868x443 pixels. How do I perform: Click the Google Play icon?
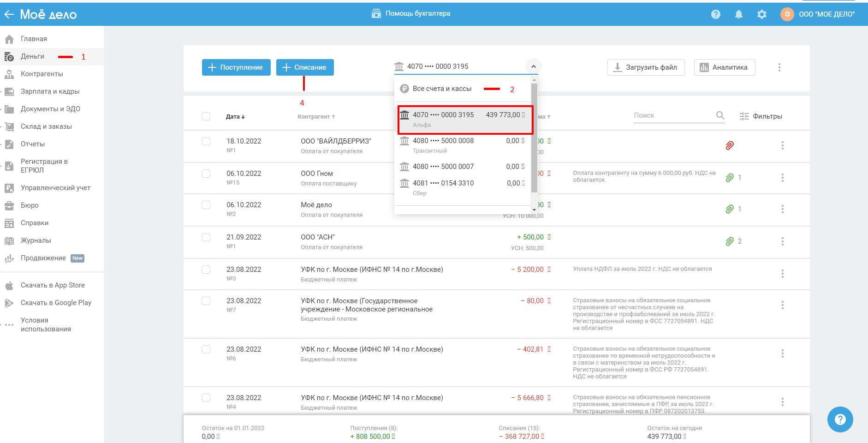pyautogui.click(x=9, y=303)
